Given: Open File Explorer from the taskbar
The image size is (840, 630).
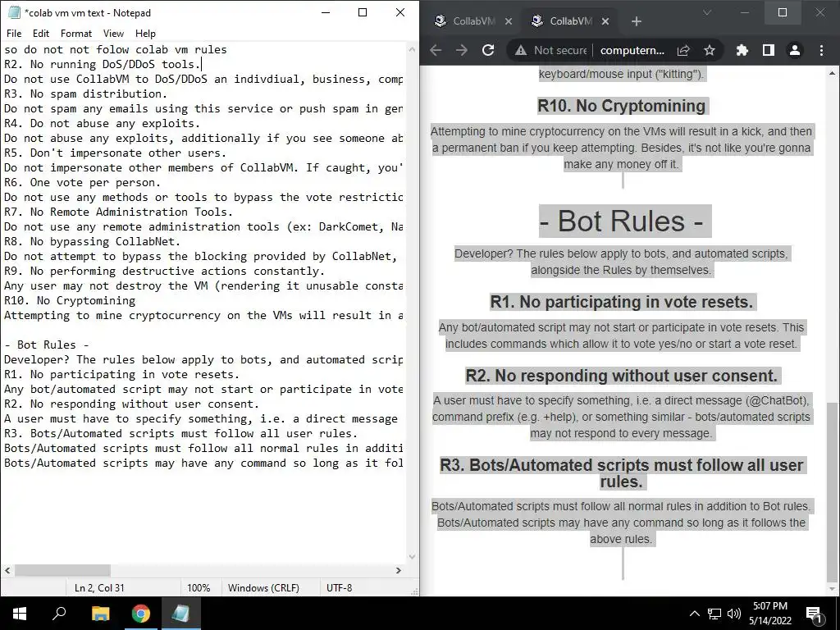Looking at the screenshot, I should 100,614.
